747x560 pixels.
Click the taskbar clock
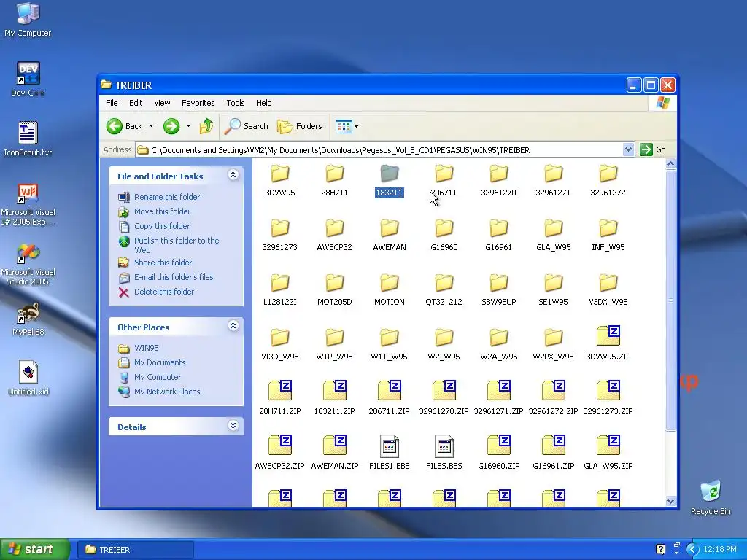(x=720, y=550)
